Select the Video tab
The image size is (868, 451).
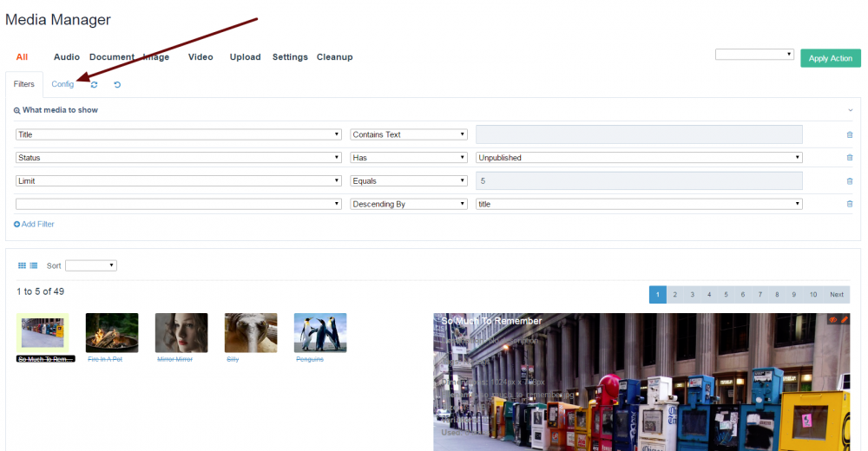201,57
